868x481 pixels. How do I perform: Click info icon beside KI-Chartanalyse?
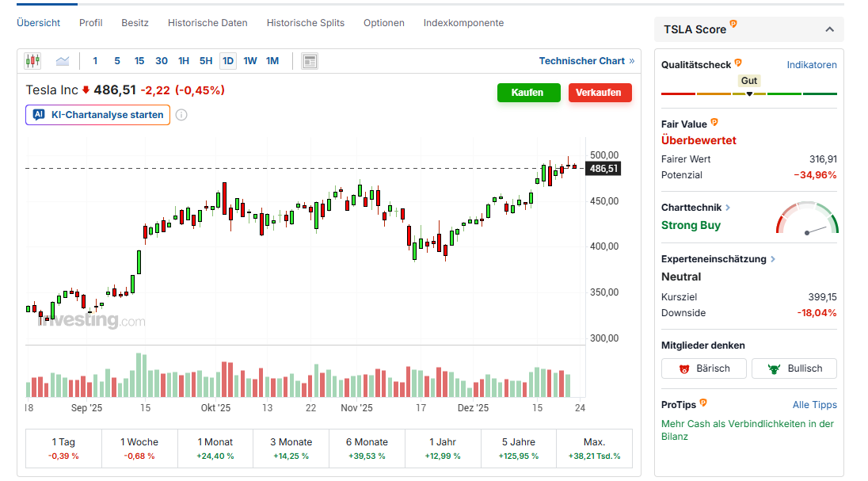click(181, 115)
